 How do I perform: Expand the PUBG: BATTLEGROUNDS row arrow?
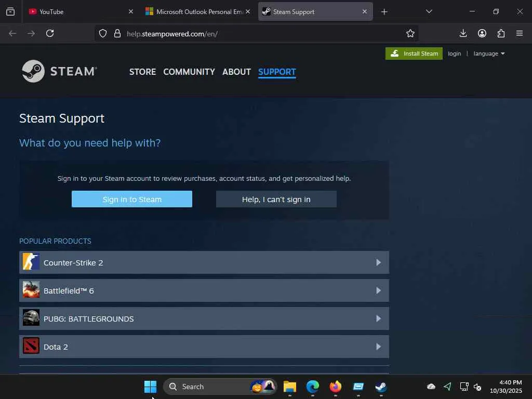click(x=378, y=318)
